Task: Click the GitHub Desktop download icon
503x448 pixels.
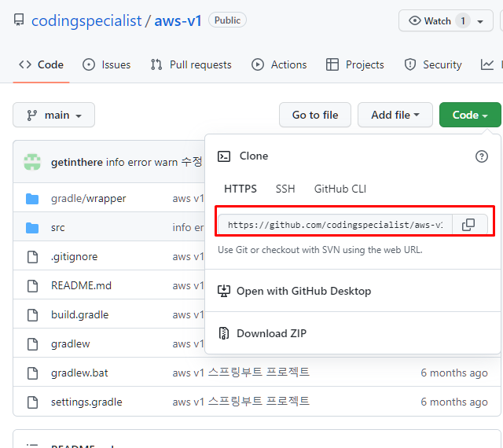Action: click(x=224, y=291)
